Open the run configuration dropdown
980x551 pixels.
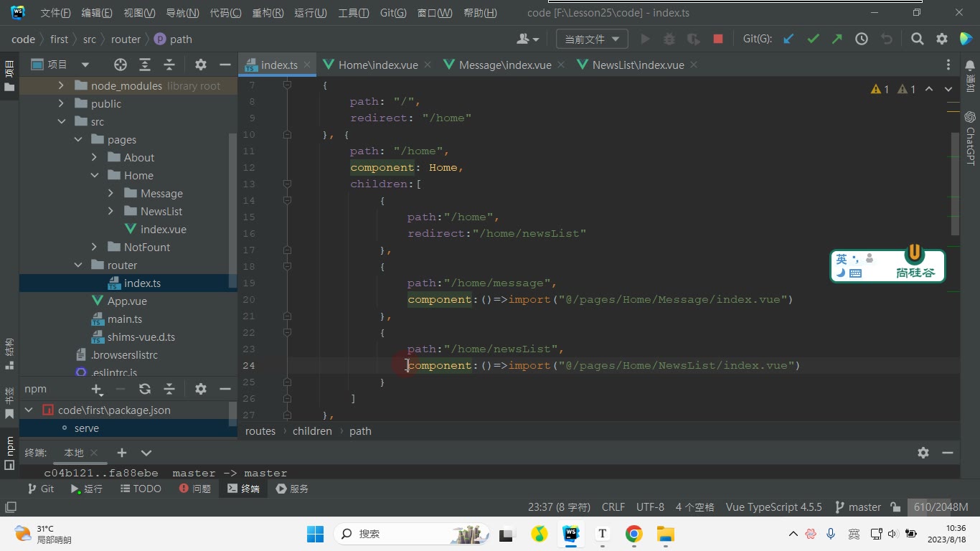tap(592, 39)
